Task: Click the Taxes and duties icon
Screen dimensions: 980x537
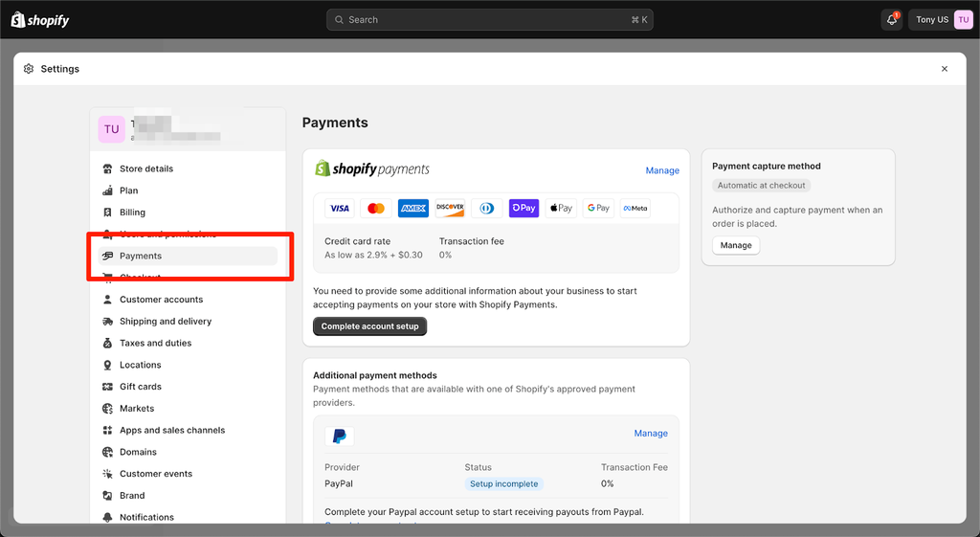Action: tap(107, 344)
